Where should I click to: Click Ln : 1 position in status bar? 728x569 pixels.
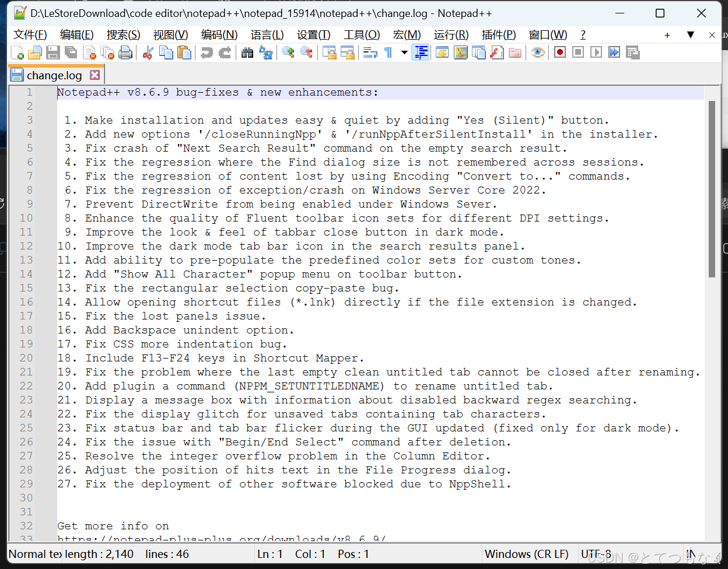point(270,554)
